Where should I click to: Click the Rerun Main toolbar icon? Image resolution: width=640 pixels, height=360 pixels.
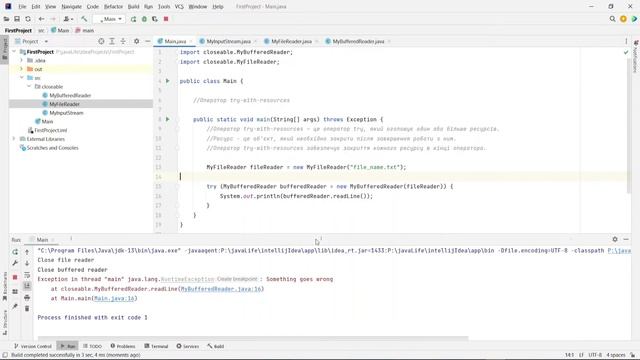(x=133, y=19)
